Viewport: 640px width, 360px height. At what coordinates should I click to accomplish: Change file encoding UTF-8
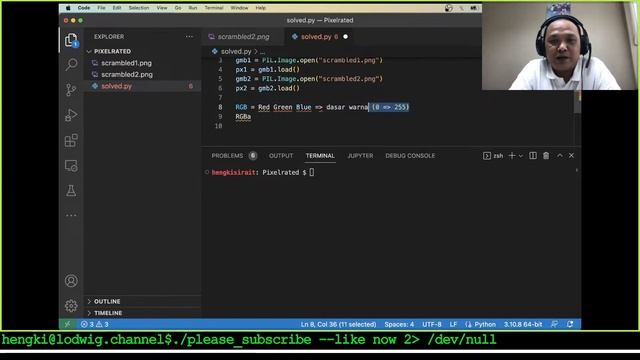(x=432, y=324)
